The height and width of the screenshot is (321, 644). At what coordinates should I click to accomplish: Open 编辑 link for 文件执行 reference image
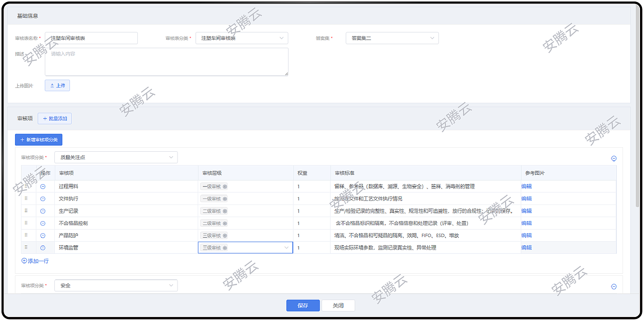[x=526, y=199]
